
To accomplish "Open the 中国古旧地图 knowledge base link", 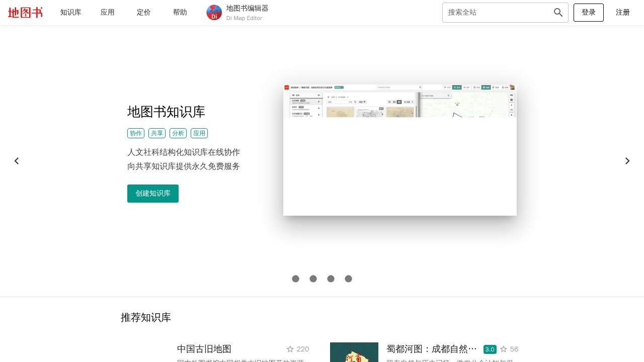I will tap(204, 349).
